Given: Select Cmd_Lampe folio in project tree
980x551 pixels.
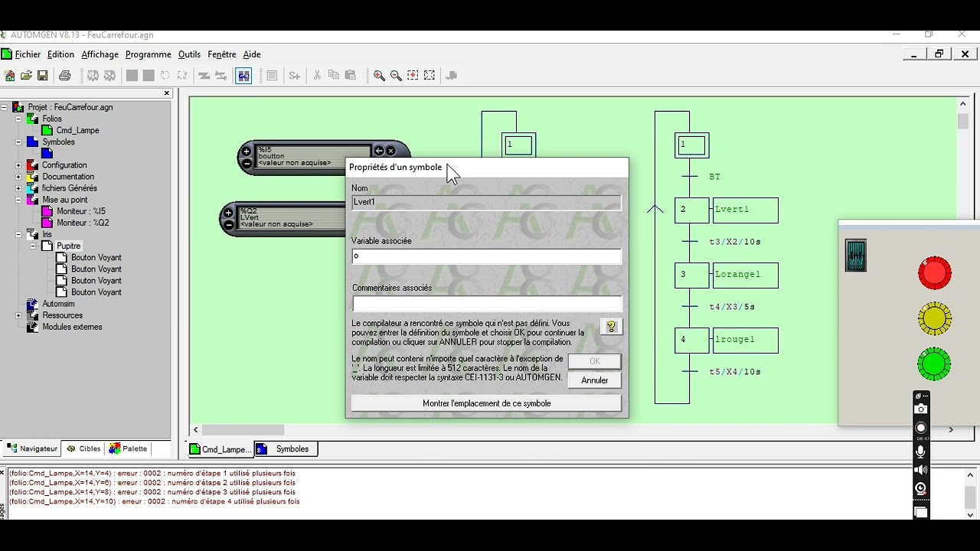Looking at the screenshot, I should pyautogui.click(x=77, y=130).
